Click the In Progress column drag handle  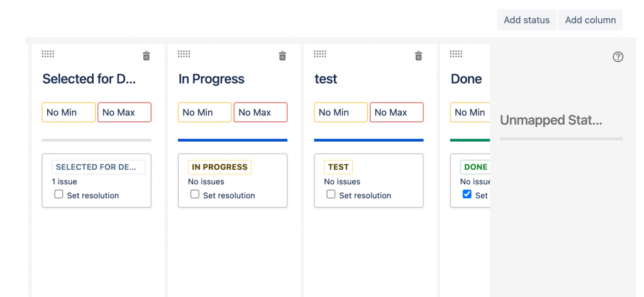(184, 54)
